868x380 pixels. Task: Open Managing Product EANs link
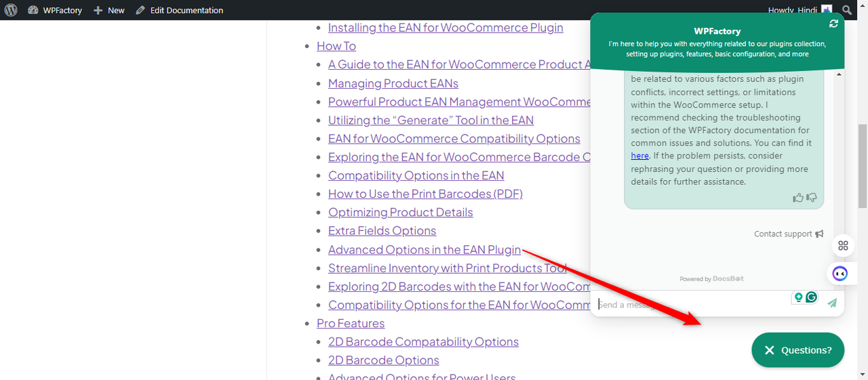coord(393,83)
